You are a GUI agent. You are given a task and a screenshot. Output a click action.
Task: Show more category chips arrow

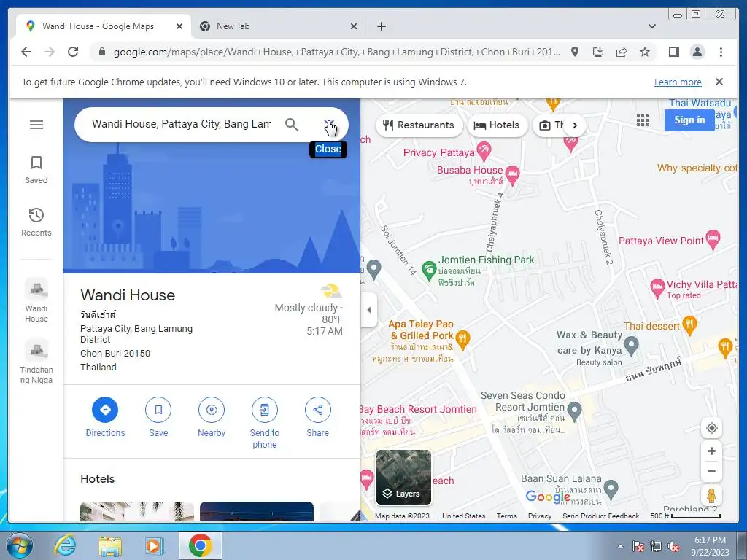click(575, 125)
